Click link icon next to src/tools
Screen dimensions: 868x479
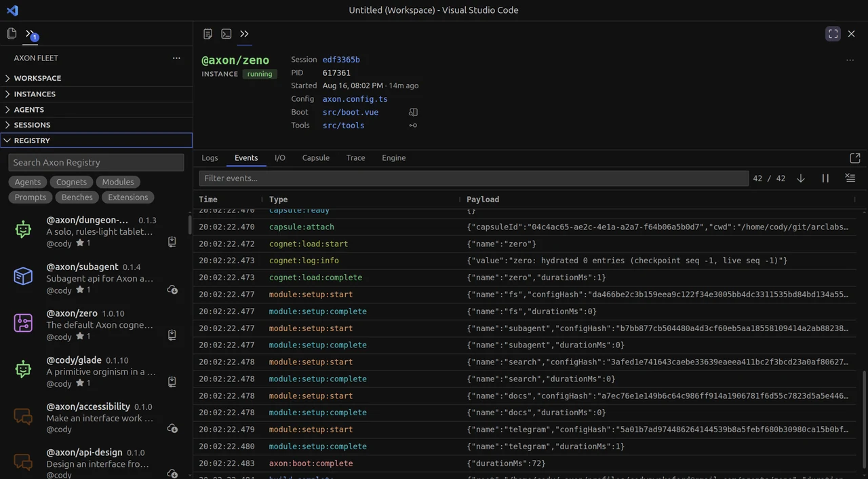413,126
